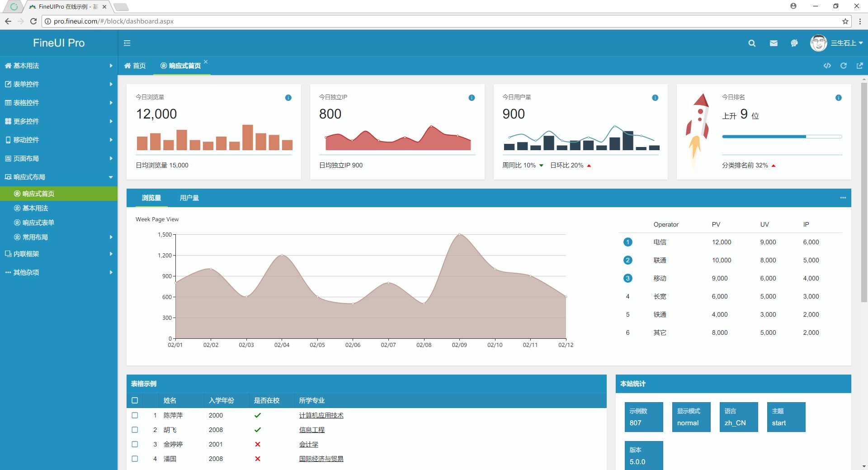Open the search magnifier in header
The width and height of the screenshot is (868, 470).
point(752,43)
